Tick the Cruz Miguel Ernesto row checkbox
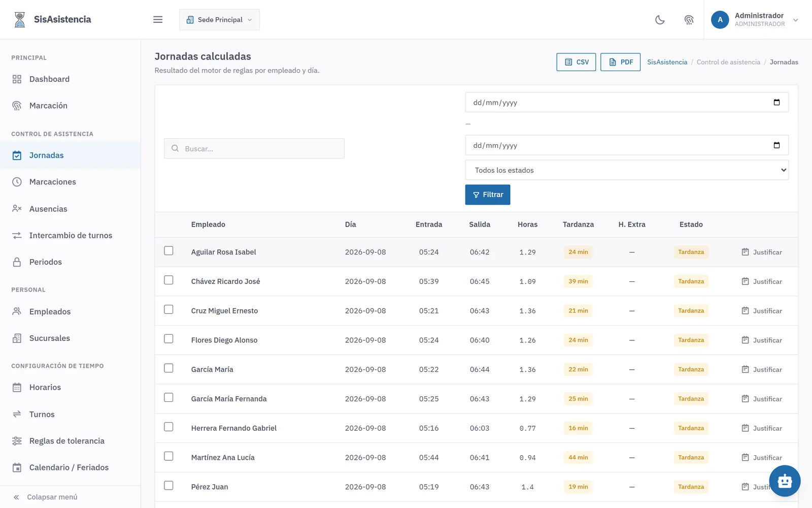 coord(168,309)
